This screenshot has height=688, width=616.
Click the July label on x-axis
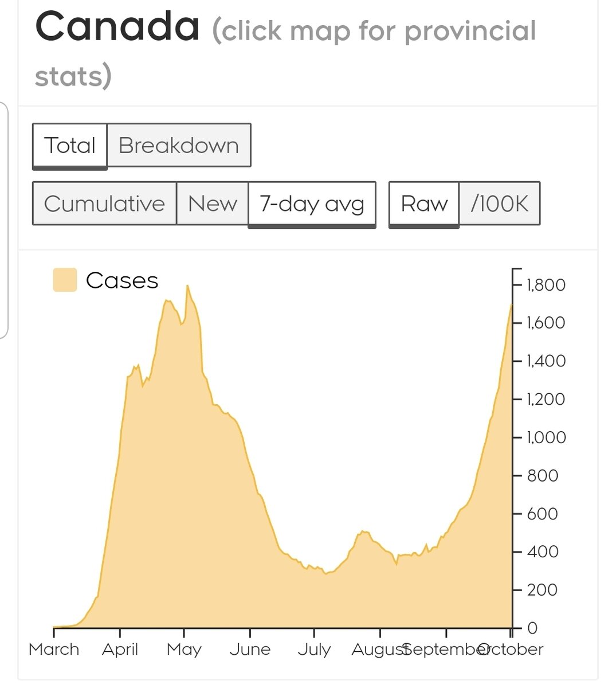314,649
